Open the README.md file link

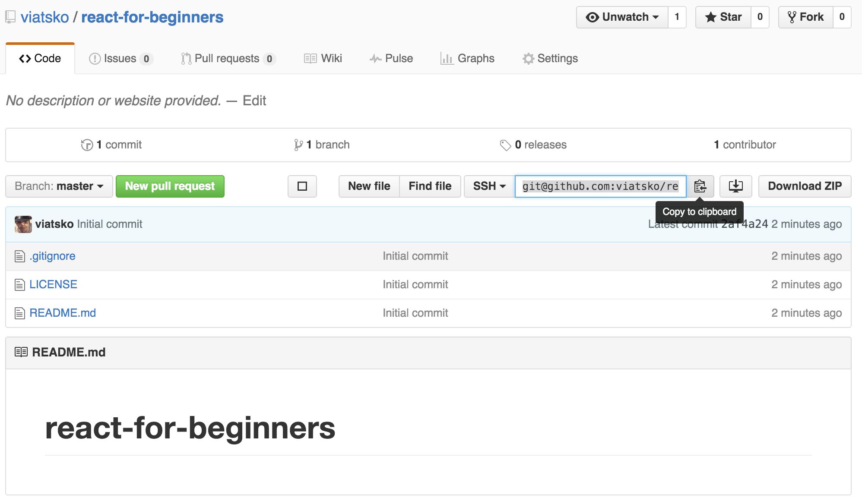(x=63, y=313)
